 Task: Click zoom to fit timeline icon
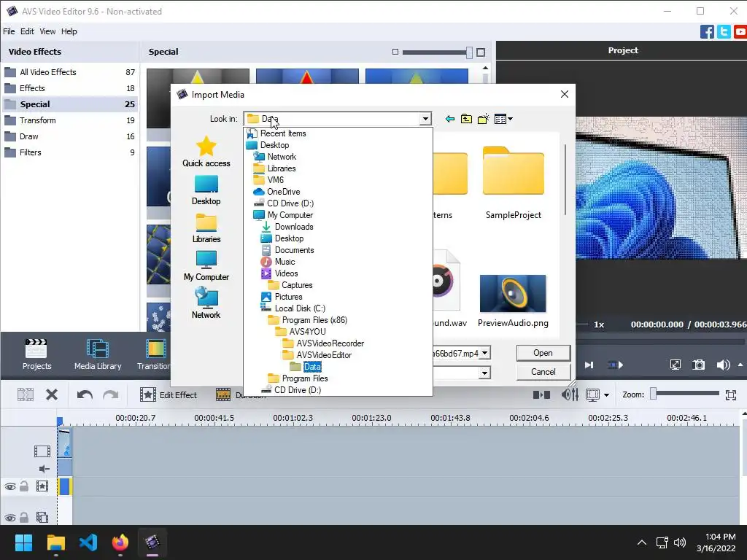point(731,394)
